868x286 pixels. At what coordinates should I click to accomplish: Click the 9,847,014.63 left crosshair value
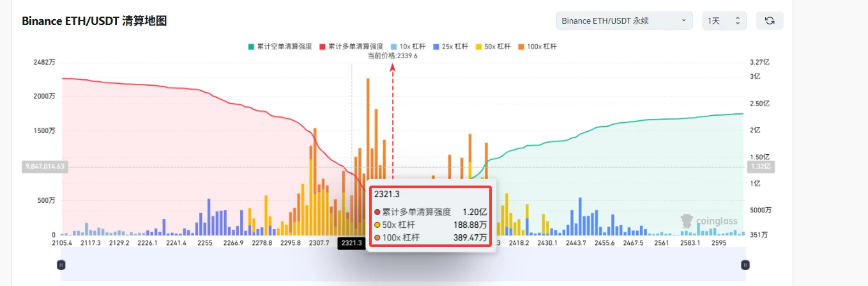click(x=45, y=166)
